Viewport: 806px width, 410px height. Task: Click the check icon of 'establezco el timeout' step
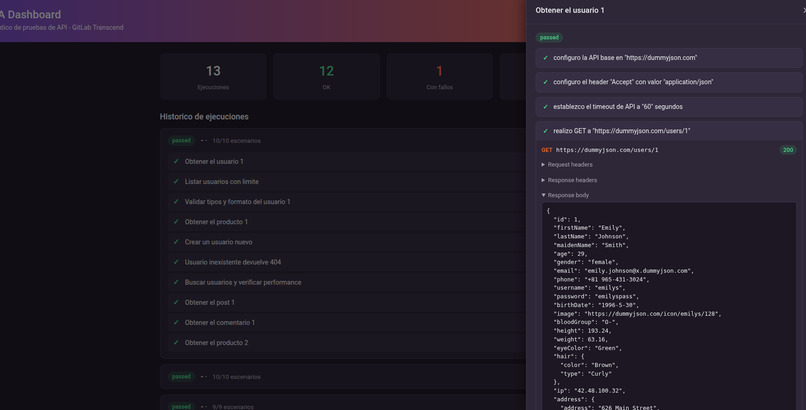coord(545,107)
